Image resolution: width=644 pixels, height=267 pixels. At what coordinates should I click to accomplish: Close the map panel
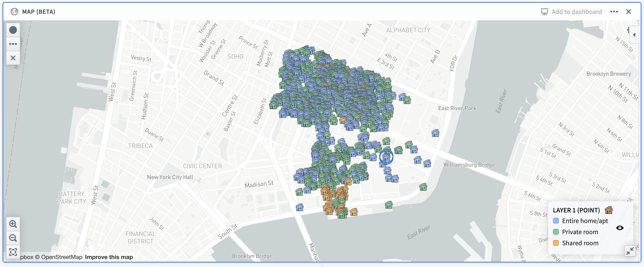pos(629,12)
